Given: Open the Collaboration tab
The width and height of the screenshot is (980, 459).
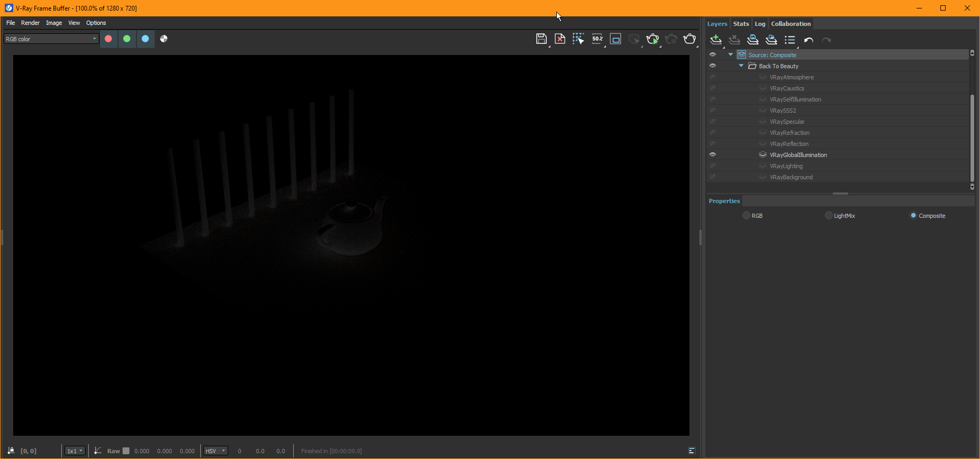Looking at the screenshot, I should [790, 23].
